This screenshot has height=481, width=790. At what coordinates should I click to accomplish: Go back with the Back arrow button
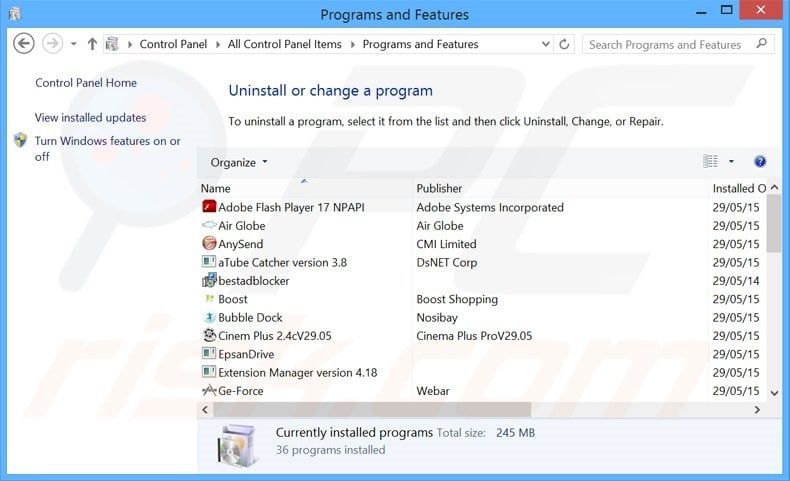coord(23,43)
